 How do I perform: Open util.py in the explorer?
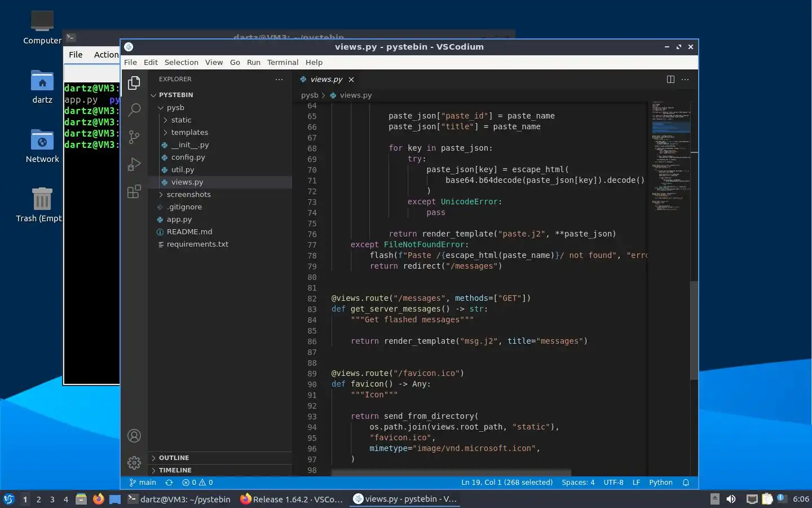tap(220, 169)
